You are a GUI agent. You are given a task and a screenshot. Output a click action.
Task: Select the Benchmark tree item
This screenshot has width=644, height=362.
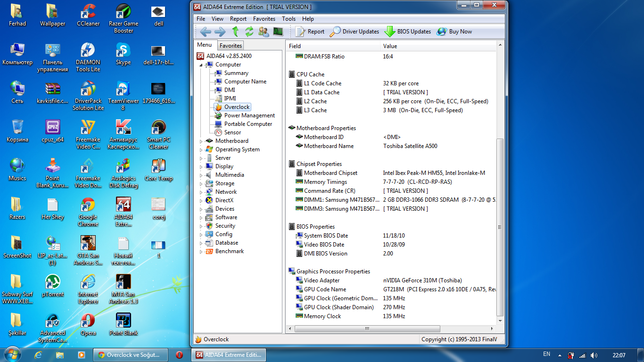tap(229, 251)
